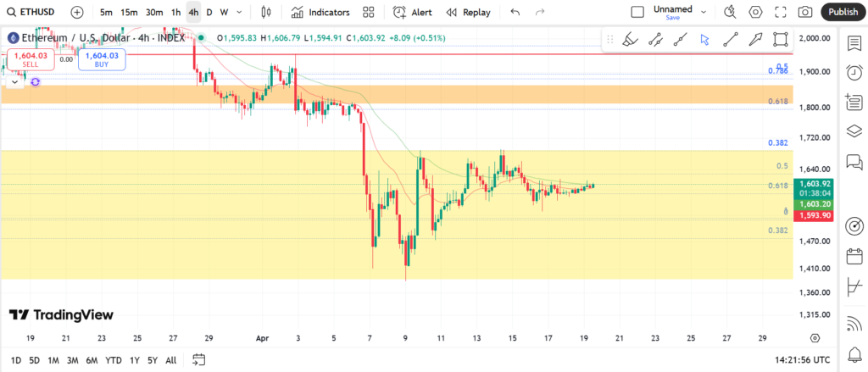Switch to the 1h timeframe
Image resolution: width=868 pixels, height=372 pixels.
175,13
